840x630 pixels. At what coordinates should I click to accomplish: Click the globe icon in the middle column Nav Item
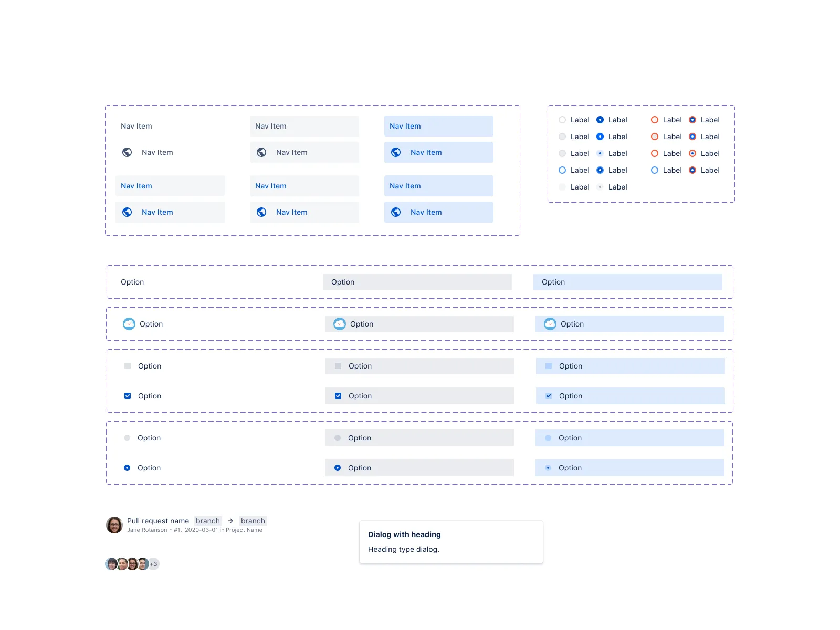pos(261,152)
